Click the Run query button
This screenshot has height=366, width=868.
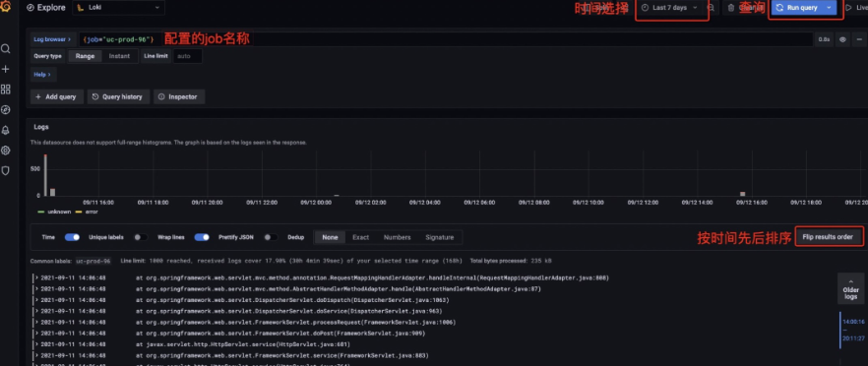click(796, 8)
